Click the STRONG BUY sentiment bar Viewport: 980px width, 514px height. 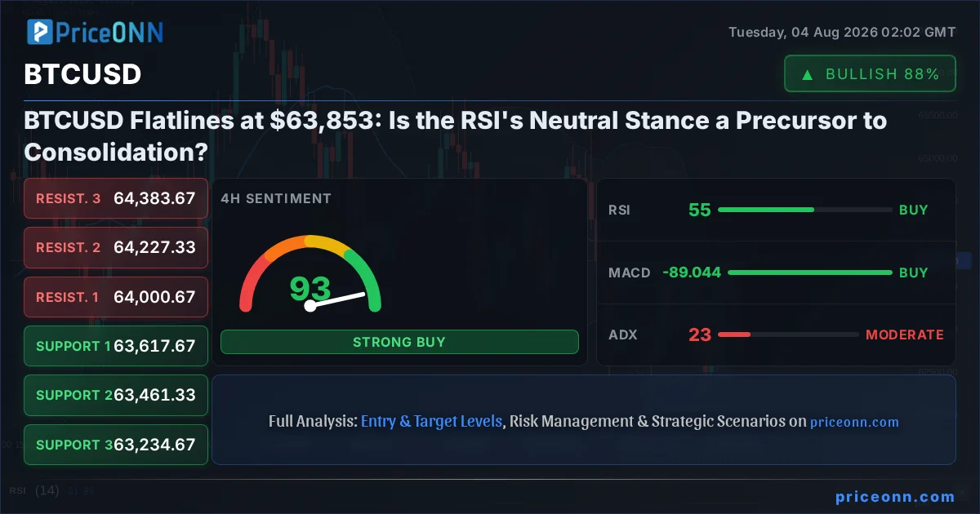pyautogui.click(x=399, y=342)
